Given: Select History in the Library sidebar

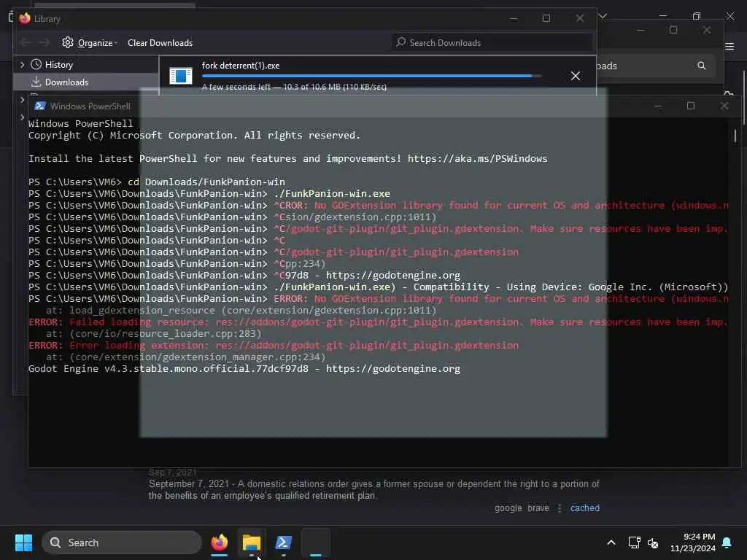Looking at the screenshot, I should pyautogui.click(x=59, y=64).
